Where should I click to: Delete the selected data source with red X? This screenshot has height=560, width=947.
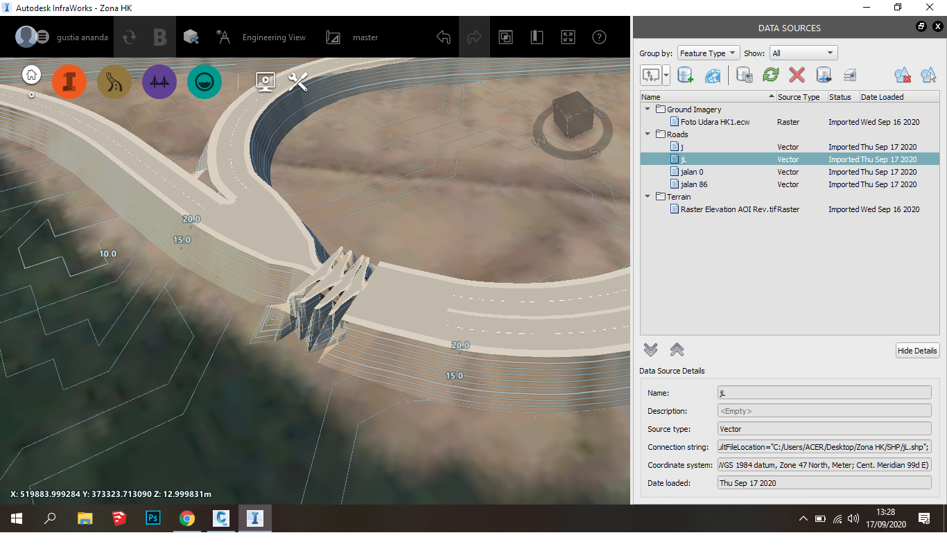point(797,75)
